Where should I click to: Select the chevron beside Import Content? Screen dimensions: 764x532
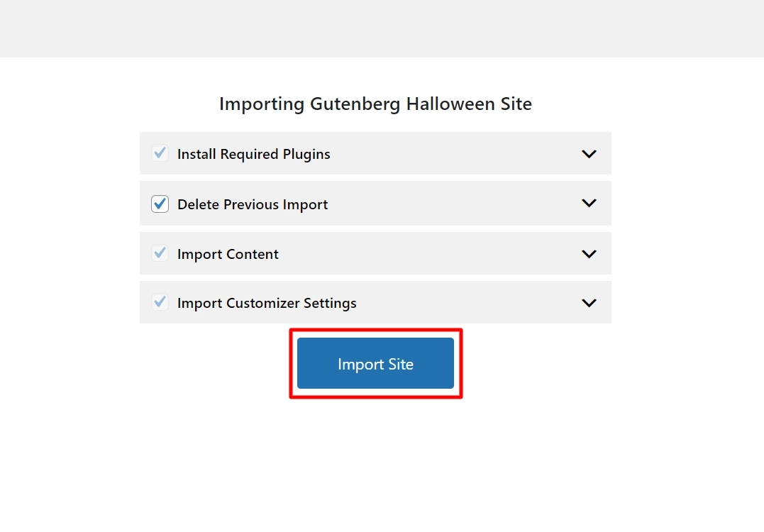point(588,253)
